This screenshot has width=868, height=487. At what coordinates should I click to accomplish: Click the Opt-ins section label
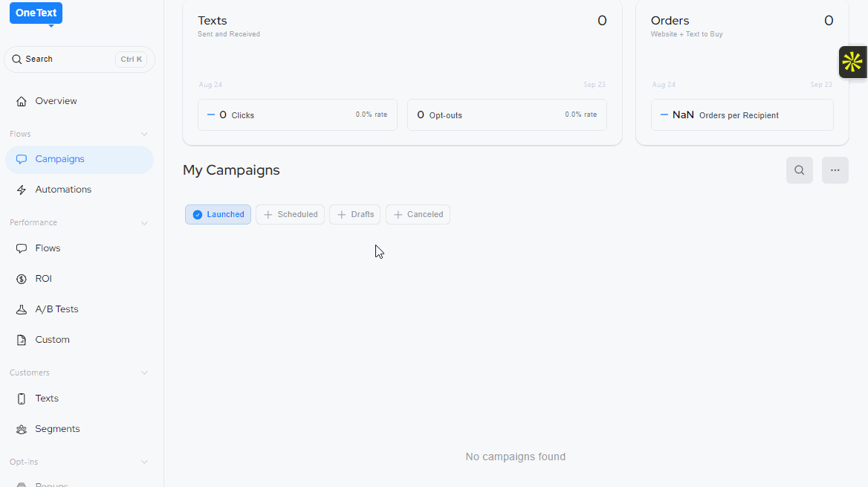tap(24, 462)
